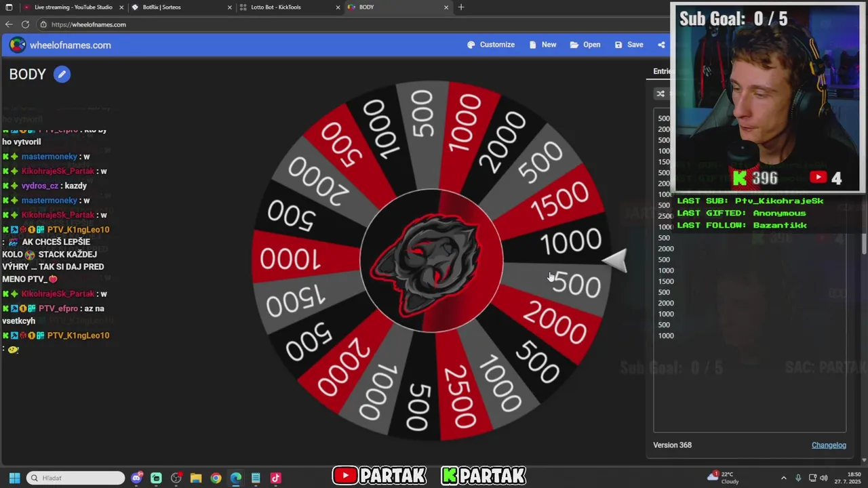868x488 pixels.
Task: Open a new browser tab
Action: coord(461,7)
